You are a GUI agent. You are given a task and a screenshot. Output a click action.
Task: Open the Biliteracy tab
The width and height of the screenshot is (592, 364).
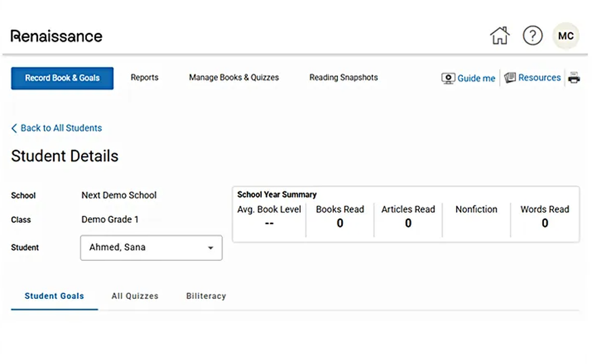click(x=205, y=296)
